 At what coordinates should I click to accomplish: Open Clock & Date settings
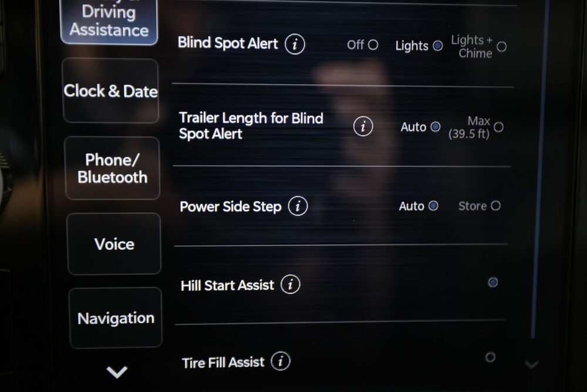point(111,90)
